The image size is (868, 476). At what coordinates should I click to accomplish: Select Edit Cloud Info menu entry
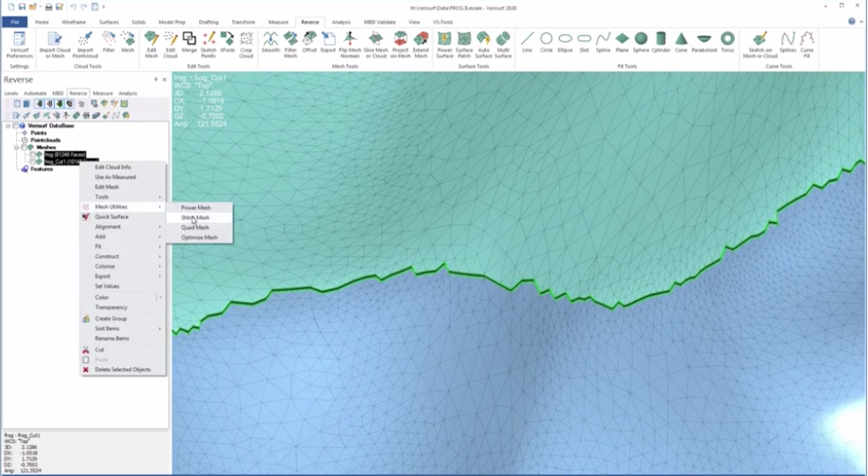click(x=123, y=167)
